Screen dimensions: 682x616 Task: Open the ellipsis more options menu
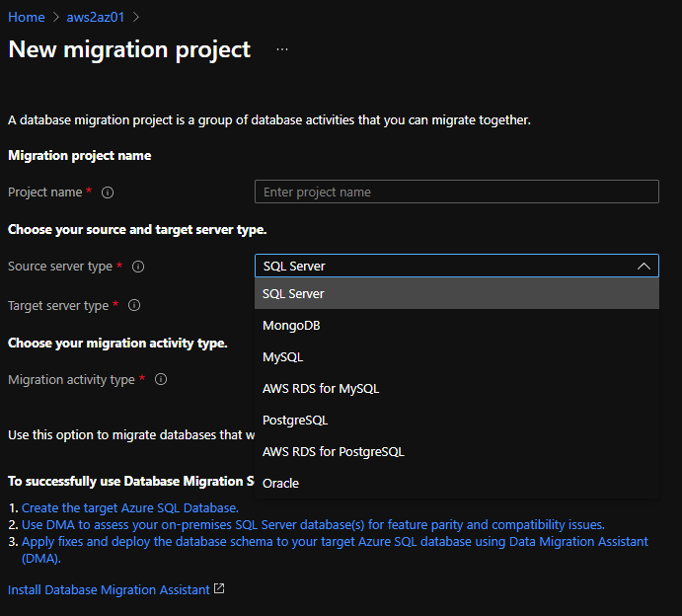(x=282, y=49)
